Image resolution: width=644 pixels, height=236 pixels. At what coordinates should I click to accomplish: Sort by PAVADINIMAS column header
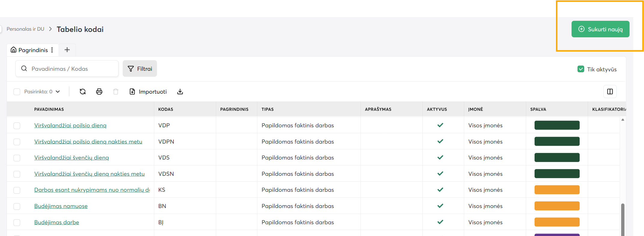[x=49, y=109]
